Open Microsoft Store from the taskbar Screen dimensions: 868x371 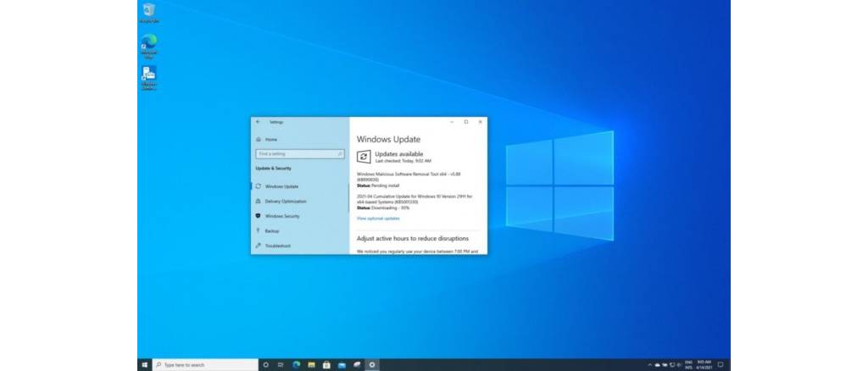tap(326, 365)
